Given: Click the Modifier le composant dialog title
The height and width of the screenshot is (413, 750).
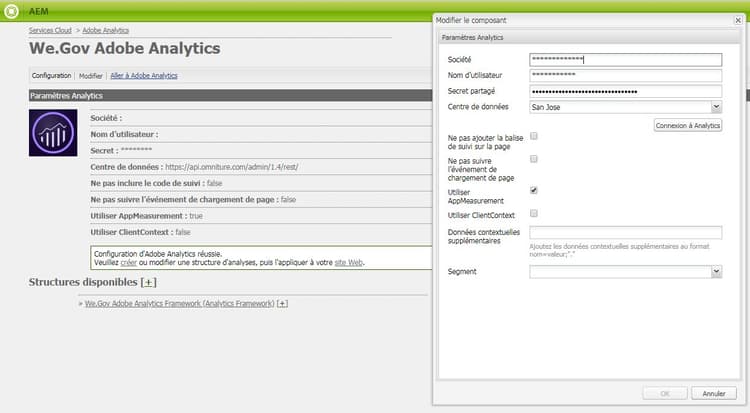Looking at the screenshot, I should click(471, 20).
